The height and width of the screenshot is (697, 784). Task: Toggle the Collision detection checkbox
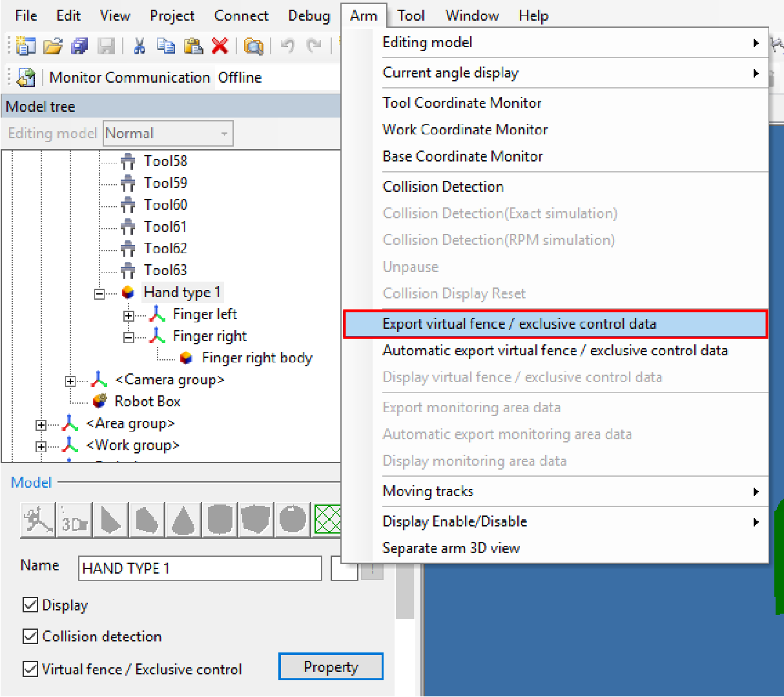(30, 636)
